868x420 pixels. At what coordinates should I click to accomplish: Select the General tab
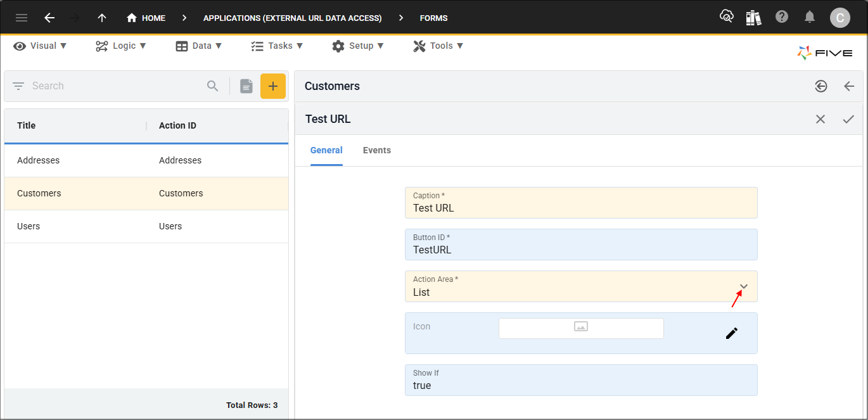point(326,150)
